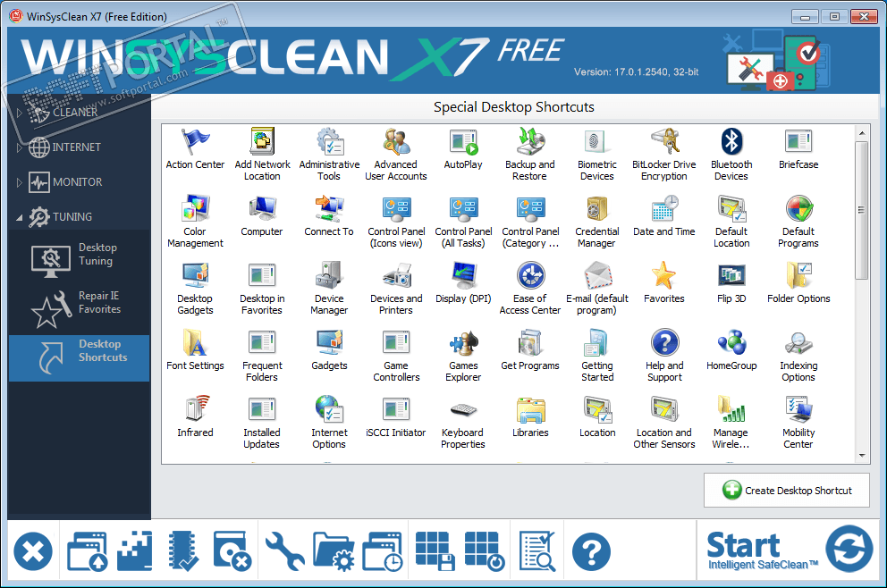Image resolution: width=887 pixels, height=588 pixels.
Task: Click the chip with checkmark toolbar icon
Action: coord(183,551)
